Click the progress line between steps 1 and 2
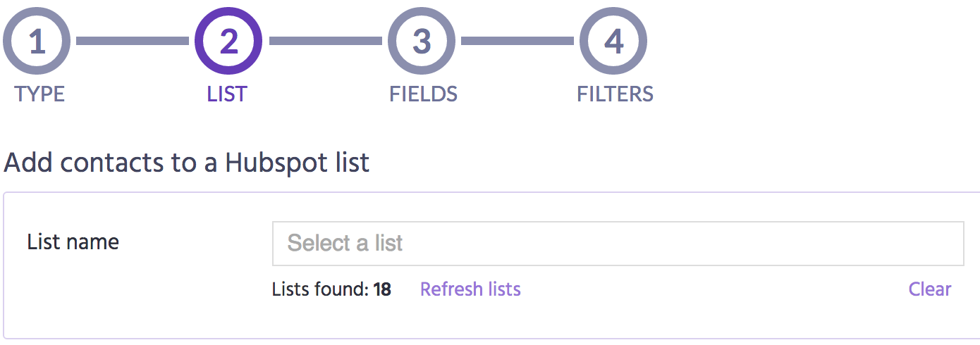 pyautogui.click(x=133, y=42)
